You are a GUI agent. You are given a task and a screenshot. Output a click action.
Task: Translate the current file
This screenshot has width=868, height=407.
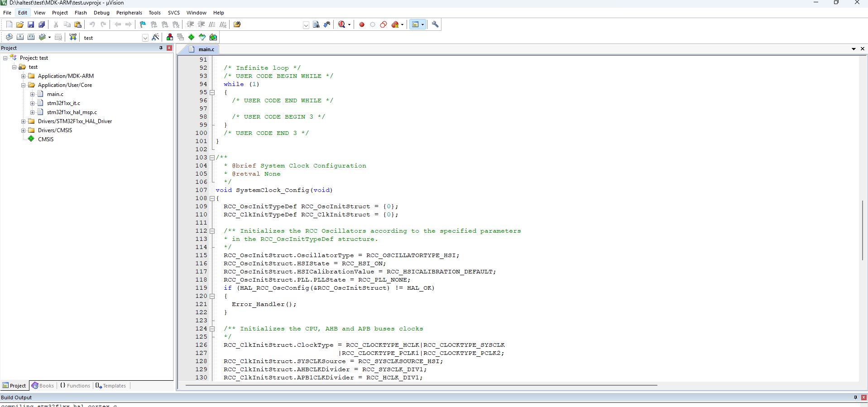(9, 37)
